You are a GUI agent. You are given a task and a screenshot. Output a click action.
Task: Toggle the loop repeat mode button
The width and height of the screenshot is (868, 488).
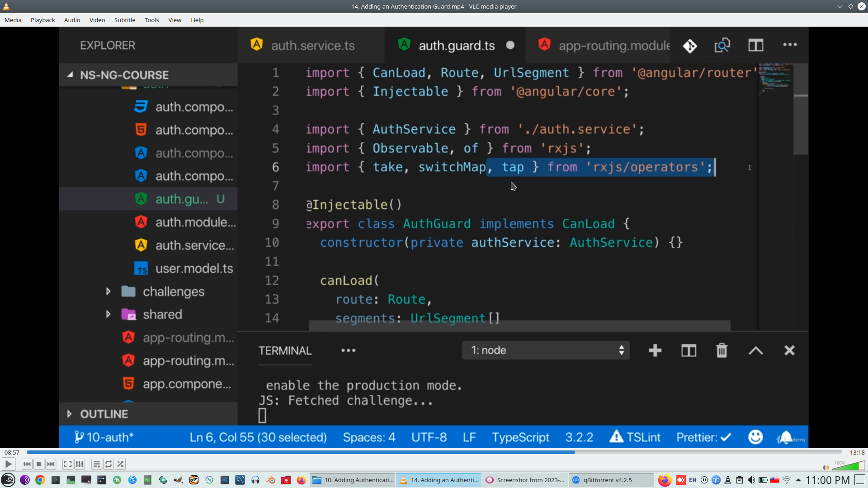[108, 464]
